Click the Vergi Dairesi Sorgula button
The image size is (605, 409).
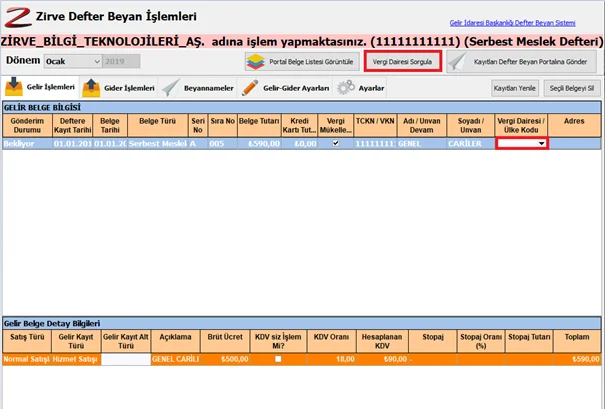[x=403, y=62]
